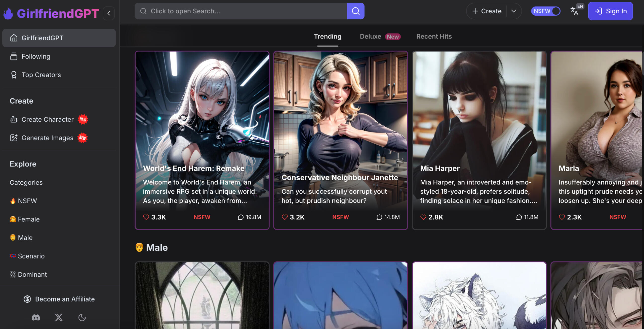Viewport: 644px width, 329px height.
Task: Toggle the NSFW switch in header
Action: coord(546,11)
